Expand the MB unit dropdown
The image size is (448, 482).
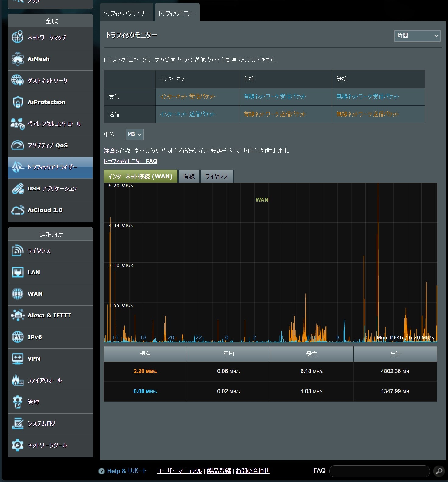pyautogui.click(x=134, y=134)
